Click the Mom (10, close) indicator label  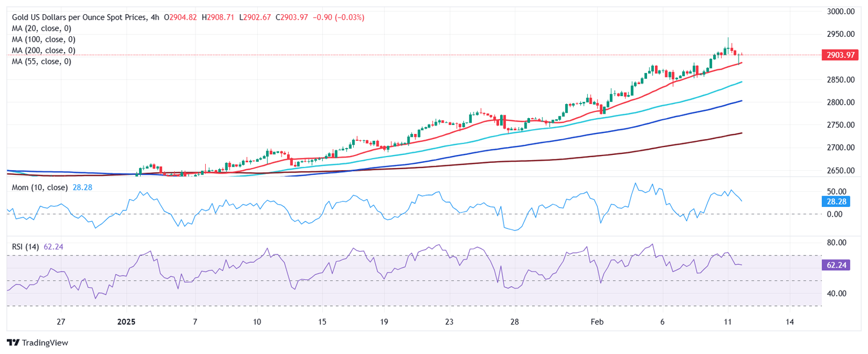(40, 187)
